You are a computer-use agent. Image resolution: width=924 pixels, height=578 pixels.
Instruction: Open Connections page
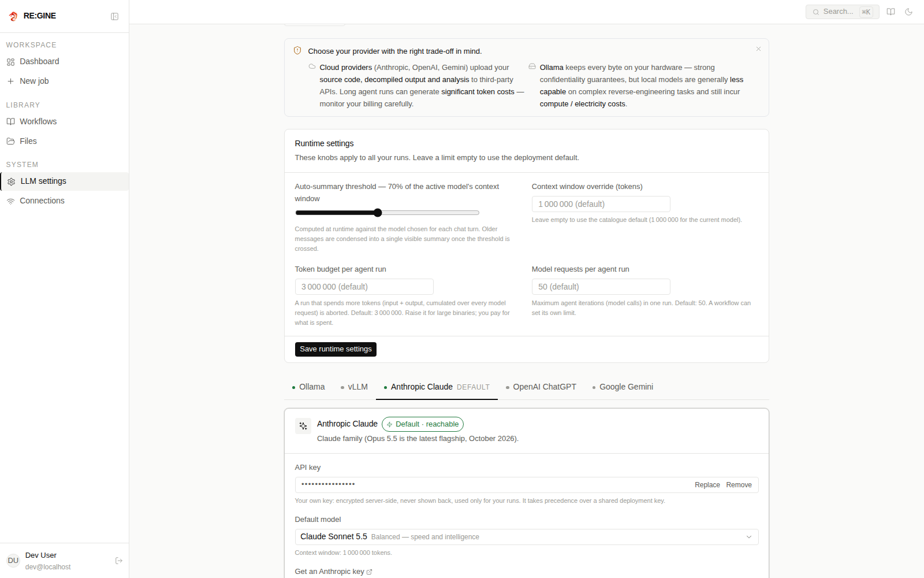click(x=64, y=201)
